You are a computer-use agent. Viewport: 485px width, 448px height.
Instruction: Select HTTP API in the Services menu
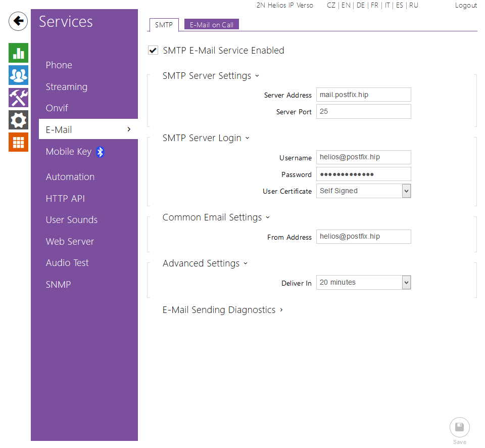65,199
